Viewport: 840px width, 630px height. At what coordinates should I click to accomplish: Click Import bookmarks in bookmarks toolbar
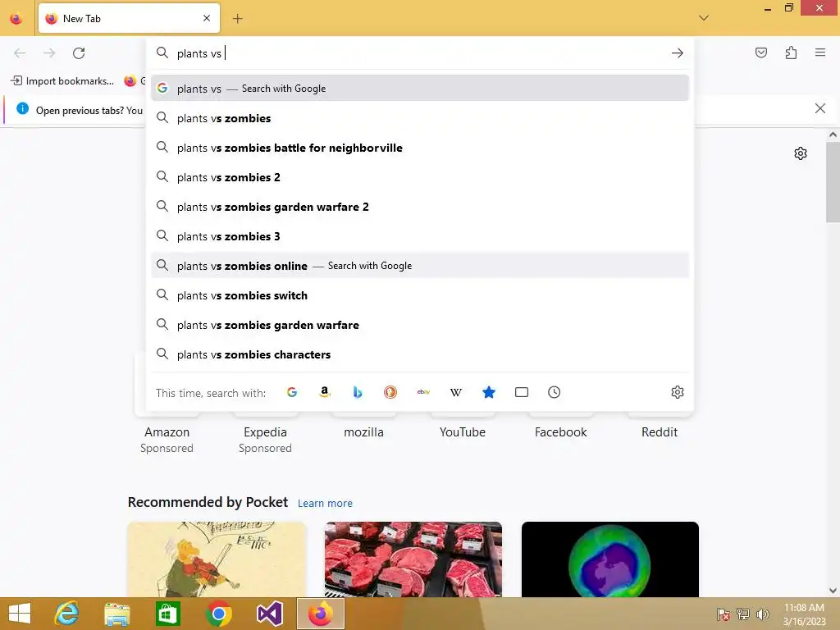pos(62,81)
